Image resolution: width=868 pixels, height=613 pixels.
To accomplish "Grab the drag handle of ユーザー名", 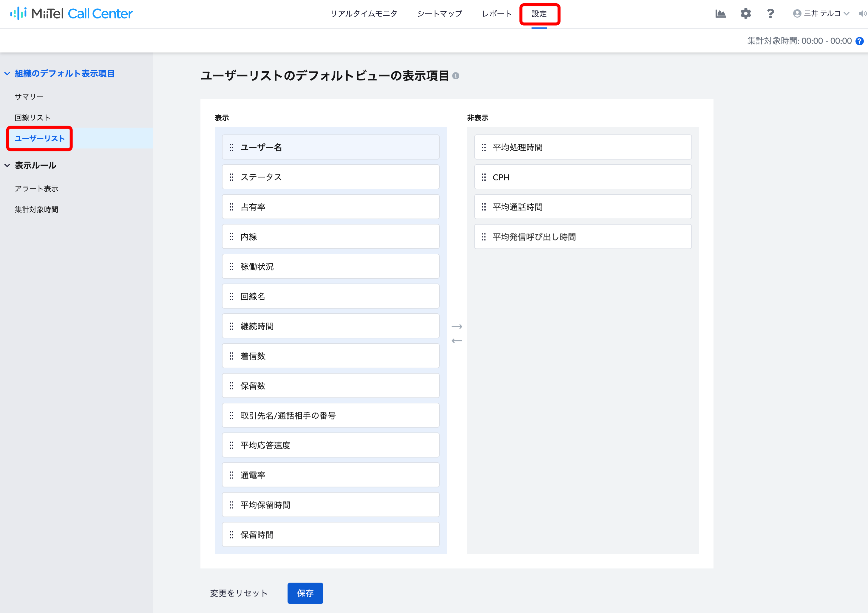I will (x=231, y=147).
